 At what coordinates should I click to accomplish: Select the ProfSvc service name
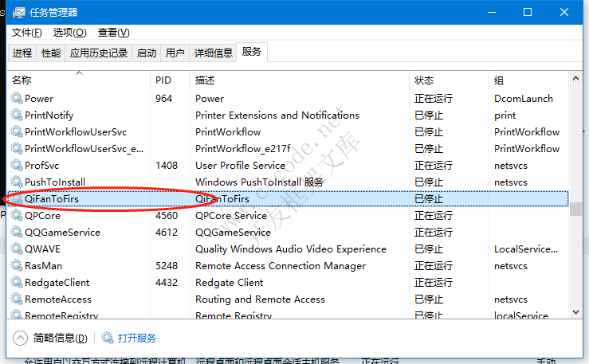(41, 166)
